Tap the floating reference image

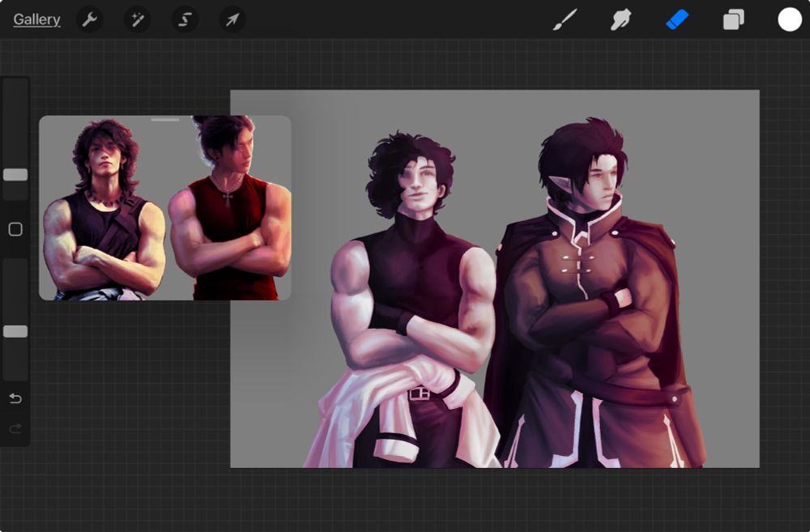(165, 209)
